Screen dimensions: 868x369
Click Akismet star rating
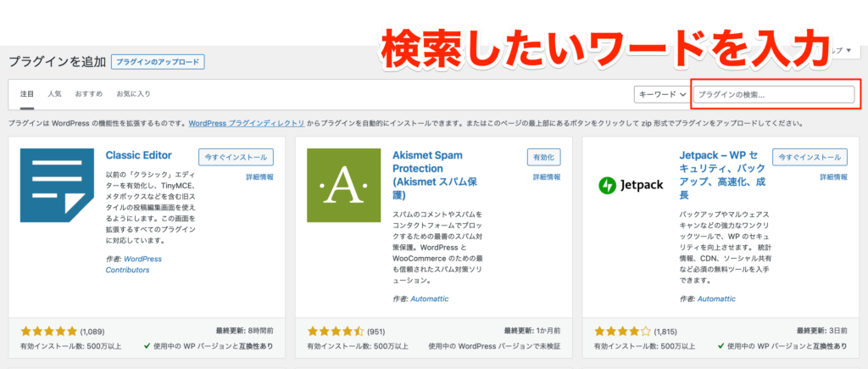tap(336, 332)
